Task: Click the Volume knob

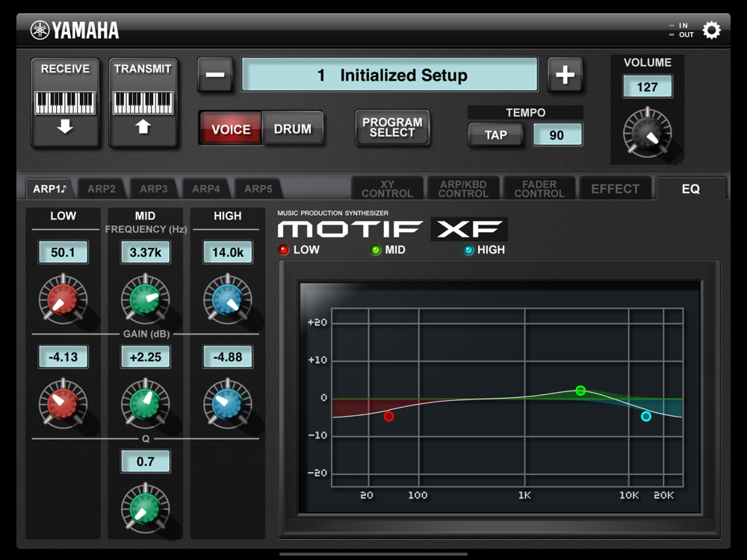Action: [x=647, y=132]
